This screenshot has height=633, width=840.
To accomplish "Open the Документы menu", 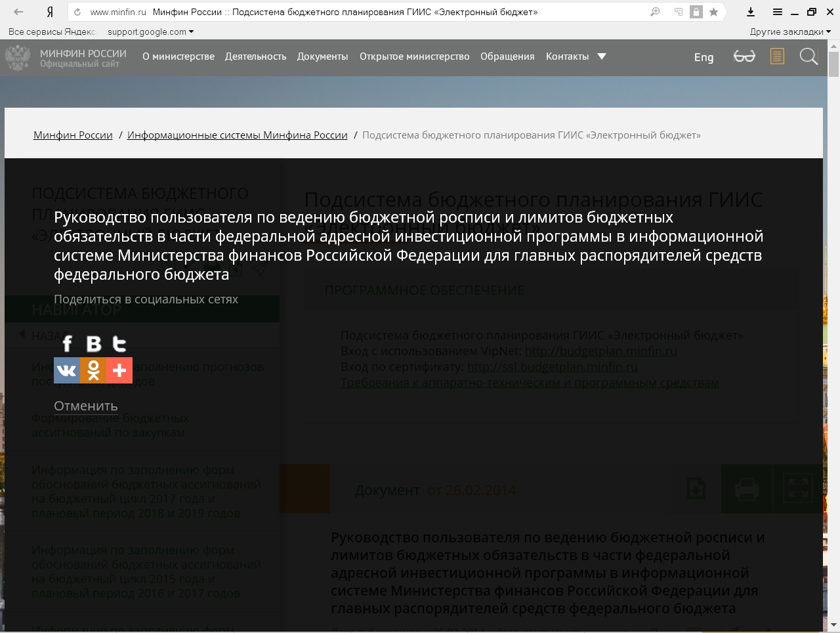I will coord(322,56).
